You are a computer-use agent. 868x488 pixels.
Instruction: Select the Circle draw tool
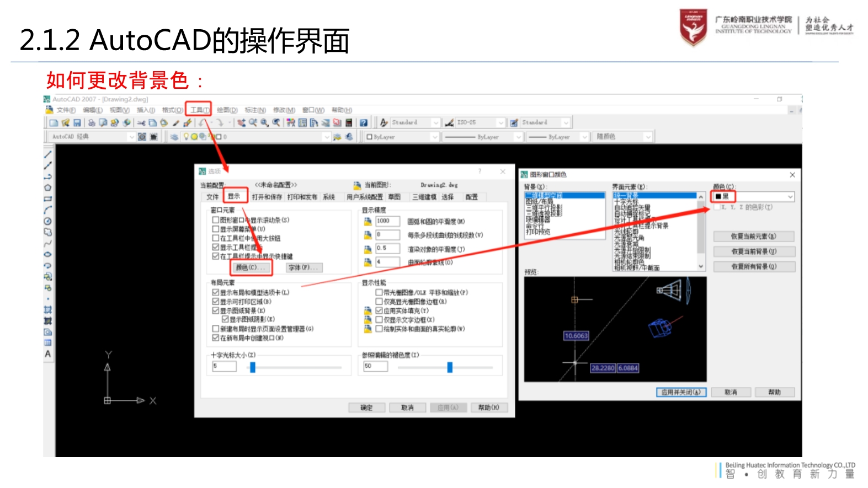tap(48, 221)
